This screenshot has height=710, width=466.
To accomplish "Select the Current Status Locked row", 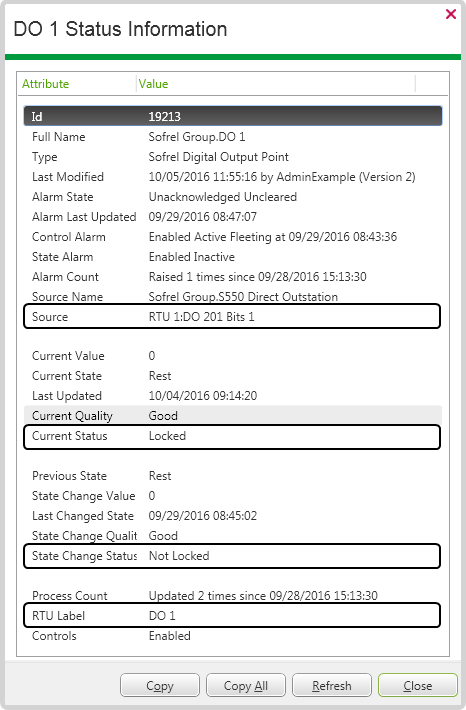I will pyautogui.click(x=232, y=437).
